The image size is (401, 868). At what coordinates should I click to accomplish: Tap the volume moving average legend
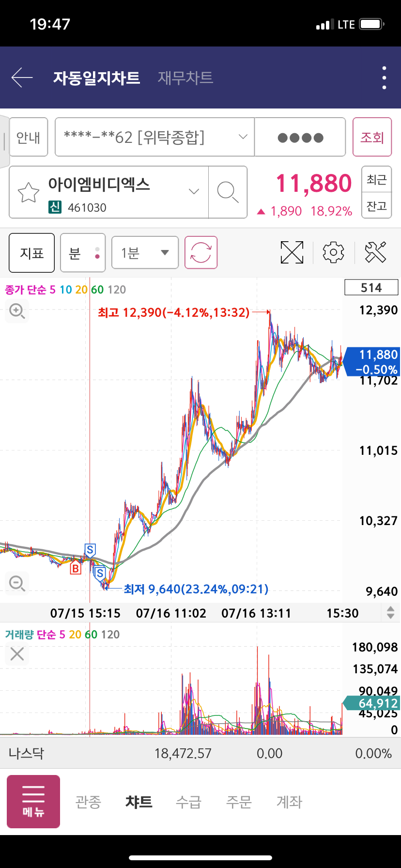tap(62, 635)
